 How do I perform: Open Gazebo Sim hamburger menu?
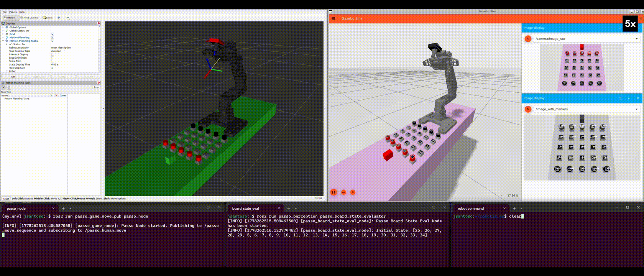pos(333,18)
